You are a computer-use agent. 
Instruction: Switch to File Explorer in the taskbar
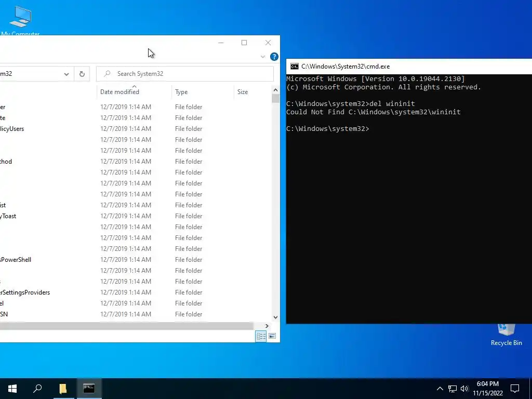[x=63, y=389]
